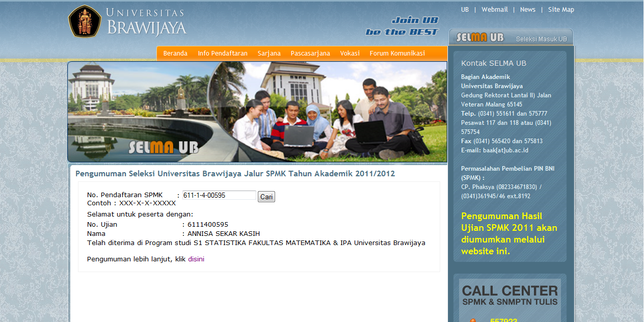Viewport: 644px width, 322px height.
Task: Select the Beranda menu item
Action: click(175, 53)
